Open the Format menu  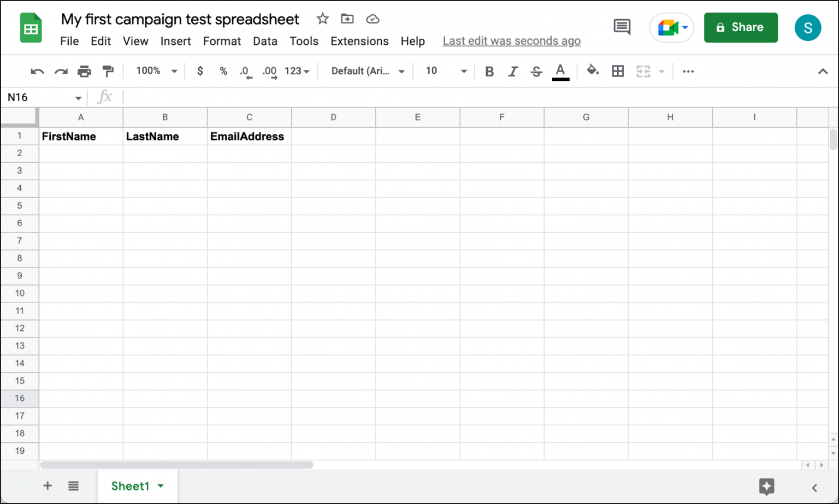click(x=222, y=41)
